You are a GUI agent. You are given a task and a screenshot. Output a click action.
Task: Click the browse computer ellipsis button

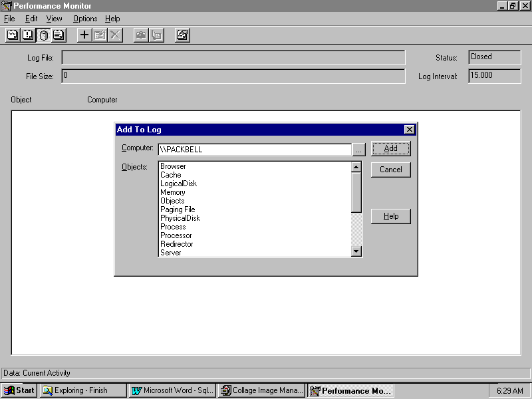pyautogui.click(x=358, y=150)
